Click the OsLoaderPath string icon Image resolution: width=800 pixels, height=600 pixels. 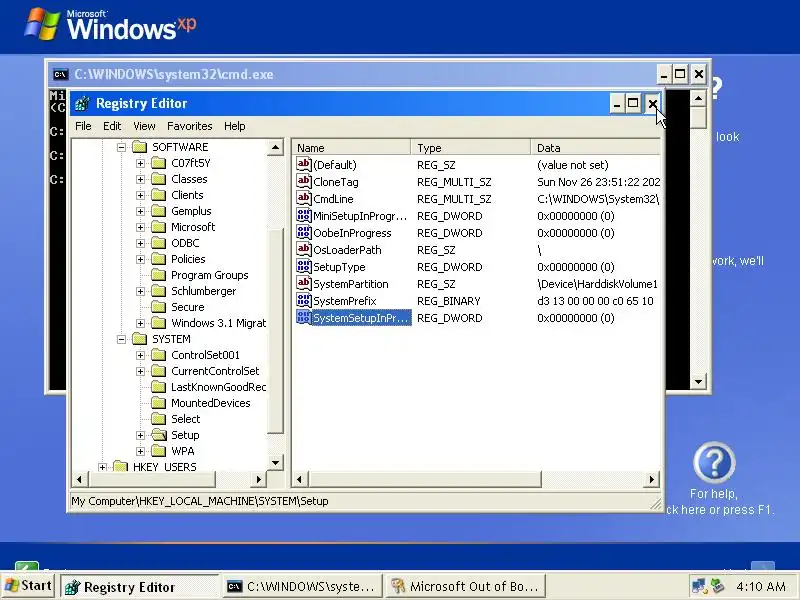coord(304,249)
